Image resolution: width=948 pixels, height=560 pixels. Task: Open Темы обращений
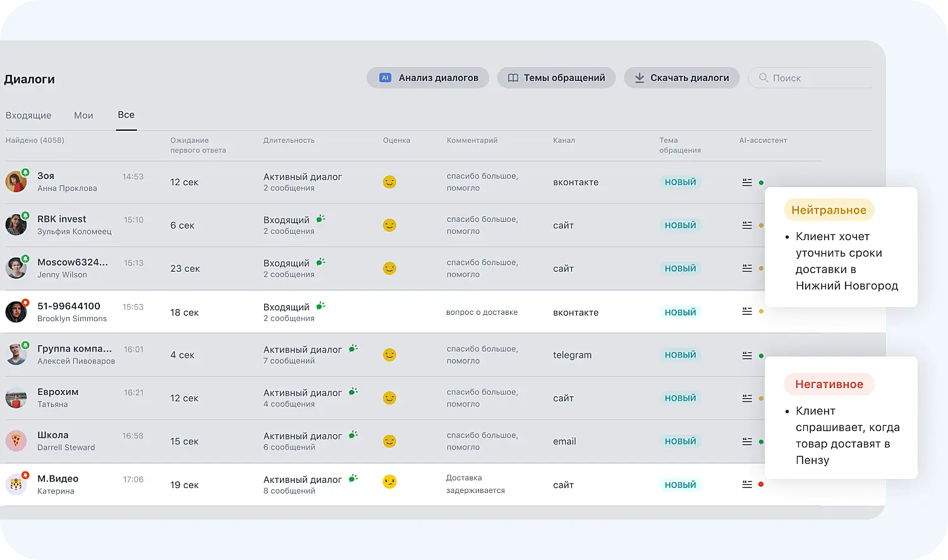(x=556, y=78)
